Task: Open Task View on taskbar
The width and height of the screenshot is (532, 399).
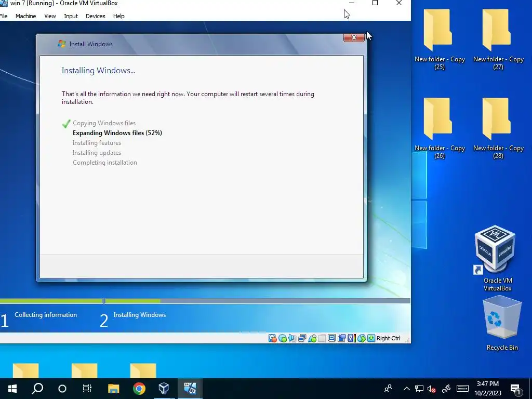Action: 87,389
